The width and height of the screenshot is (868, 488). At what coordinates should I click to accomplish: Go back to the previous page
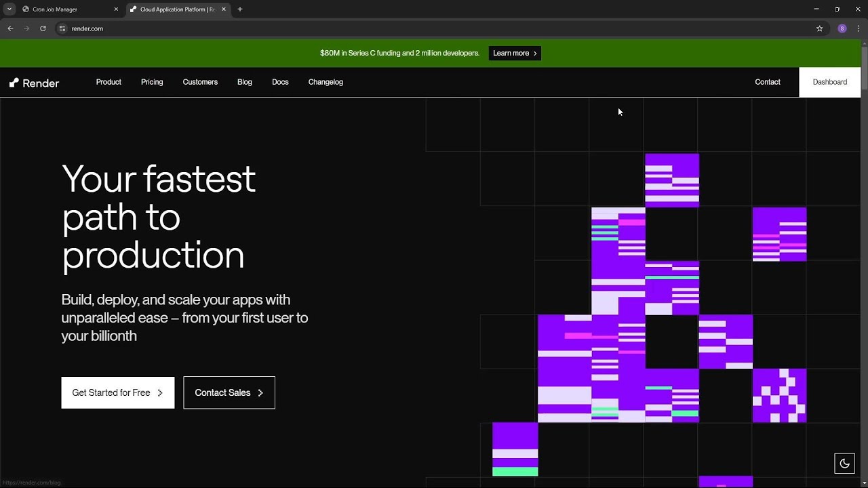[x=10, y=28]
